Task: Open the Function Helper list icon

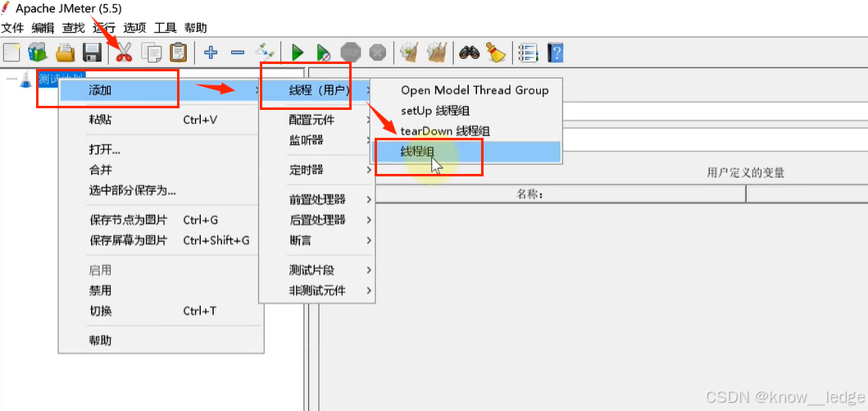Action: pos(528,53)
